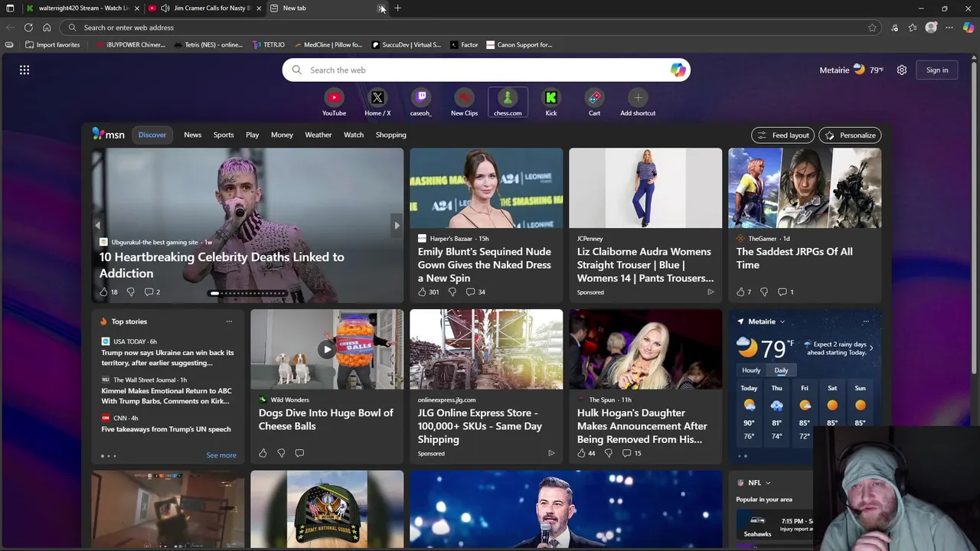Go to next featured story arrow
This screenshot has width=980, height=551.
[397, 225]
